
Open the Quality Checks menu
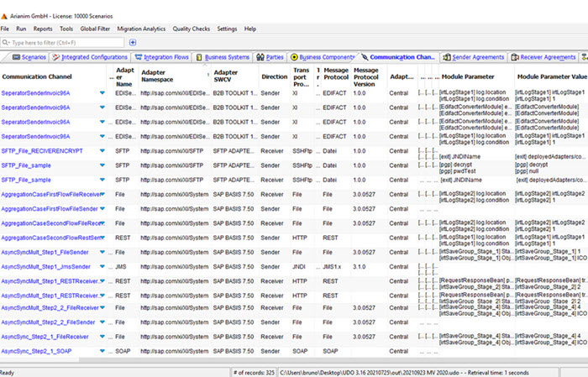click(x=191, y=29)
